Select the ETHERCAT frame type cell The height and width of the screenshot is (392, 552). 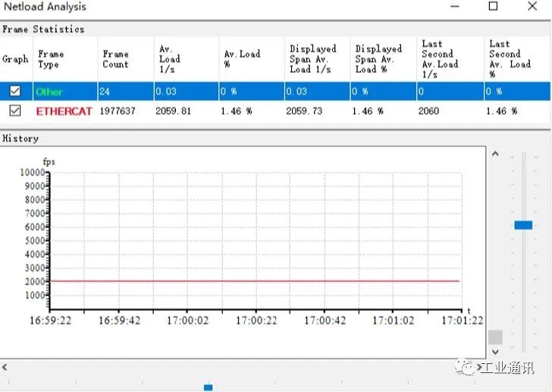64,111
